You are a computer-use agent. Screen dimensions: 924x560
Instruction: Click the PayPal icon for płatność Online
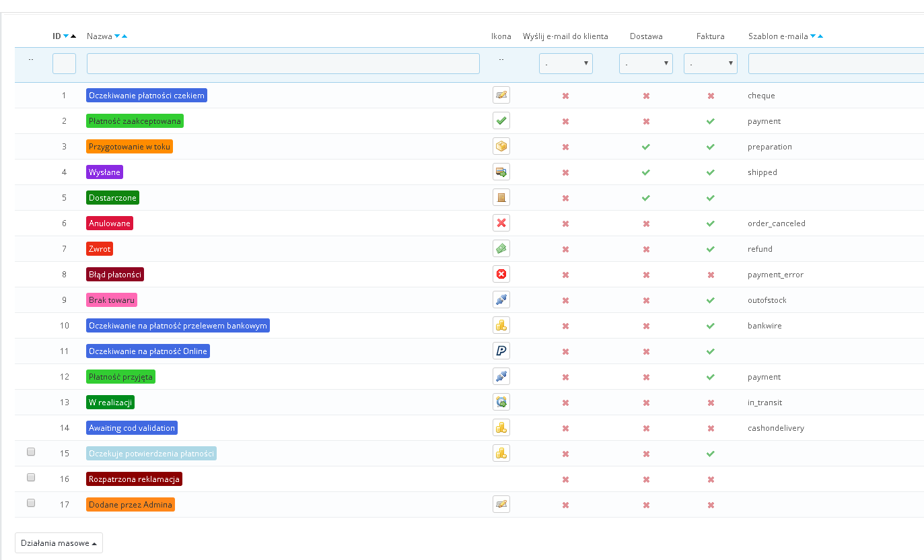click(501, 351)
